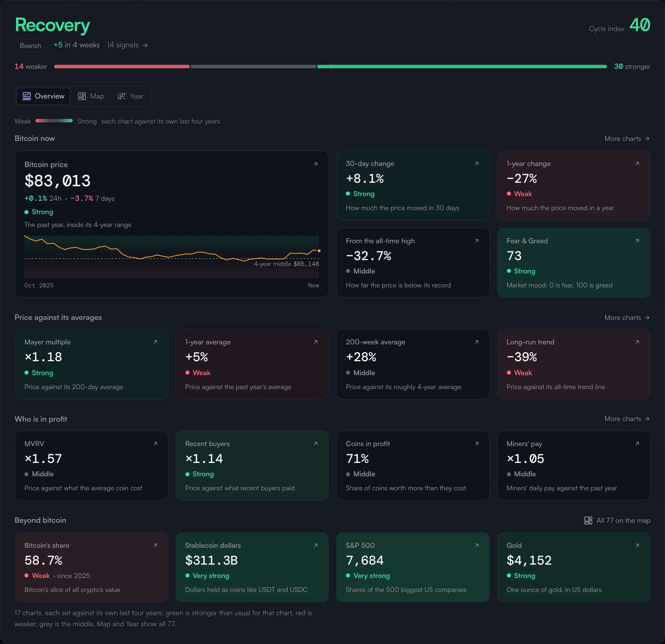This screenshot has width=665, height=644.
Task: Open the Bitcoin price card expand arrow
Action: click(x=316, y=164)
